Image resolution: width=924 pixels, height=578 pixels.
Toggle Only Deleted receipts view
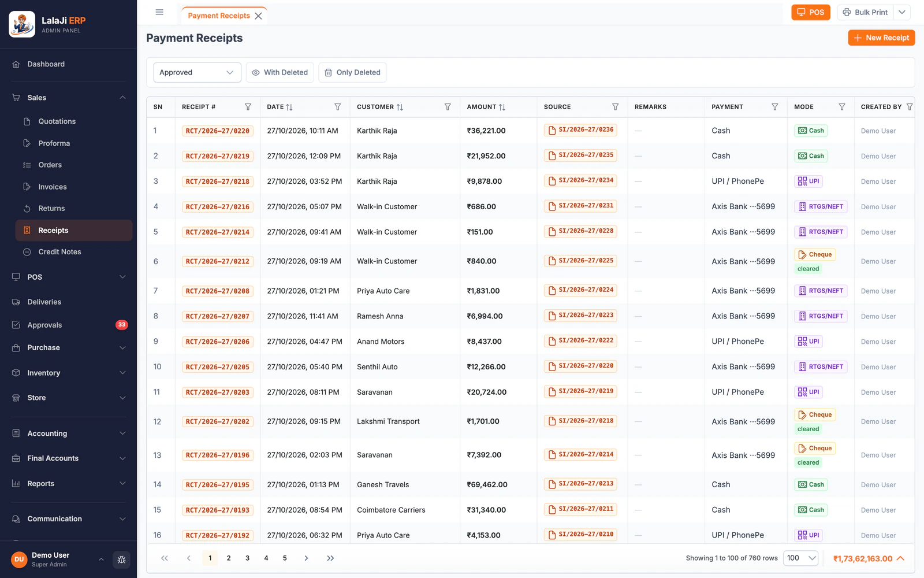352,72
